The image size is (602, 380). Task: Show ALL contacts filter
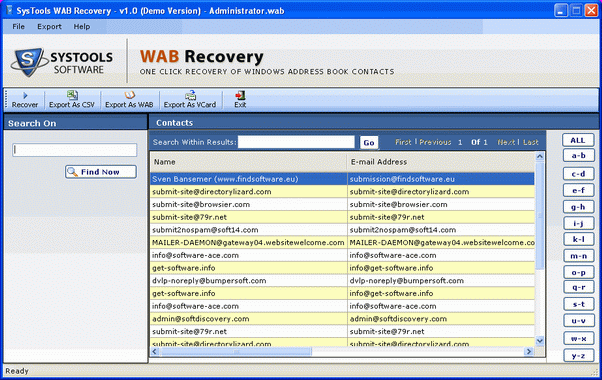578,140
